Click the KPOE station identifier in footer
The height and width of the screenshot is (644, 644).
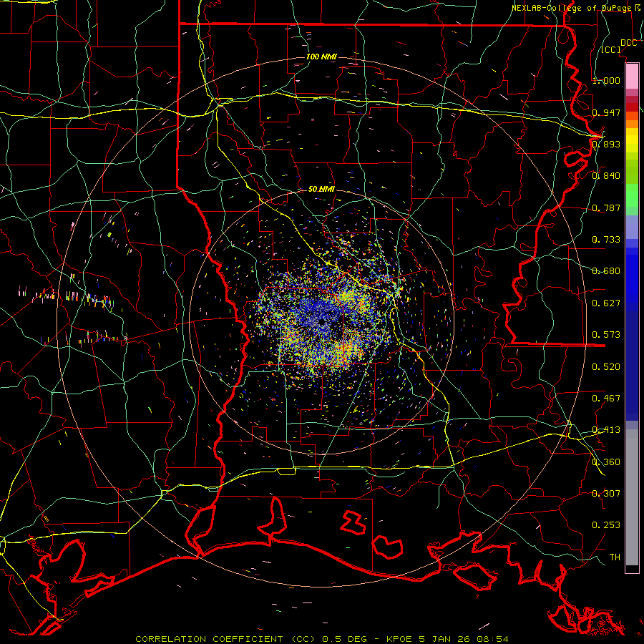(x=399, y=639)
